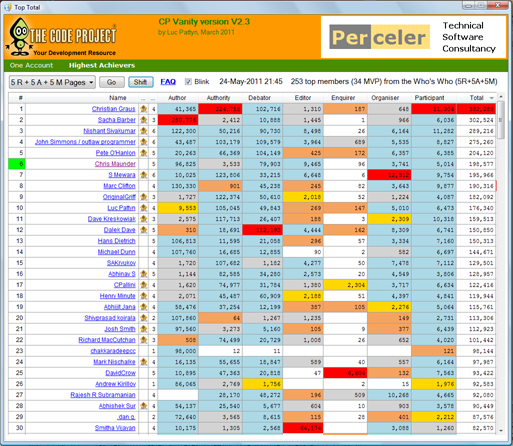Sort by Editor column header
513x446 pixels.
303,98
